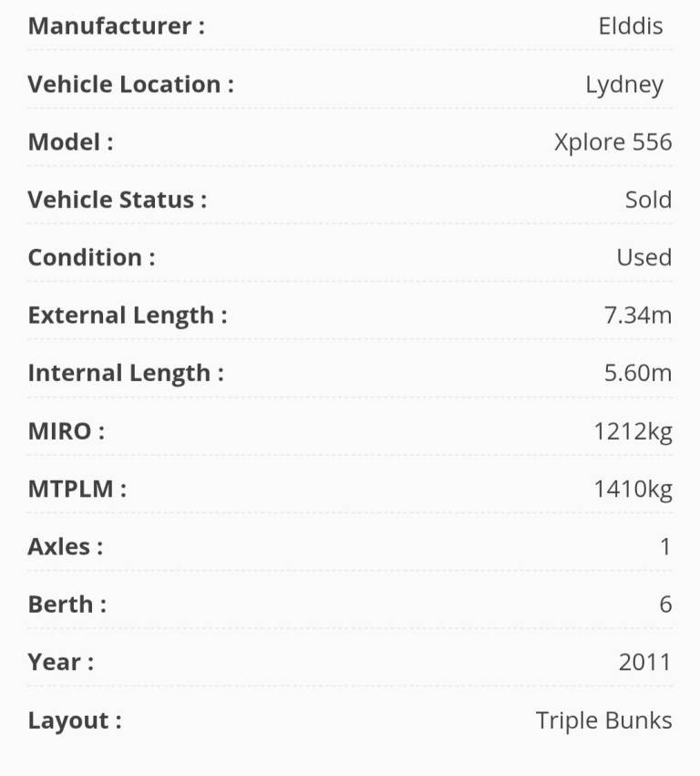Click the Internal Length label
This screenshot has height=776, width=700.
coord(126,373)
